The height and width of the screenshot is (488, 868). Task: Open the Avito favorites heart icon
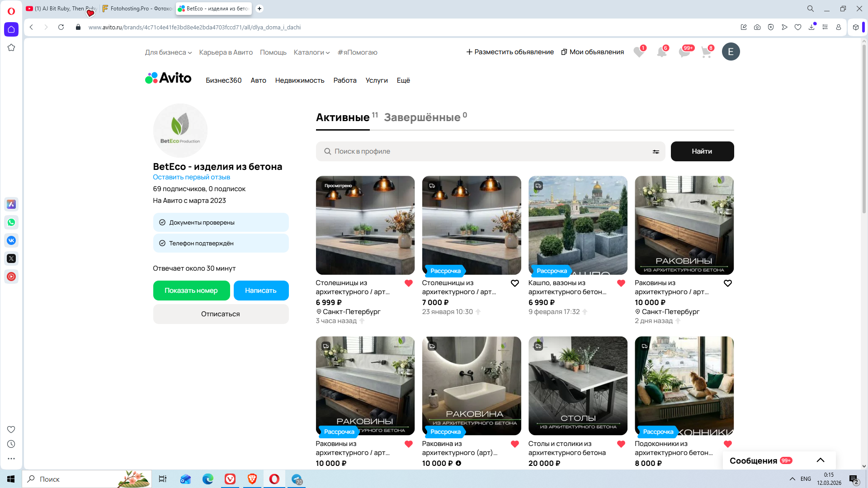pyautogui.click(x=639, y=52)
